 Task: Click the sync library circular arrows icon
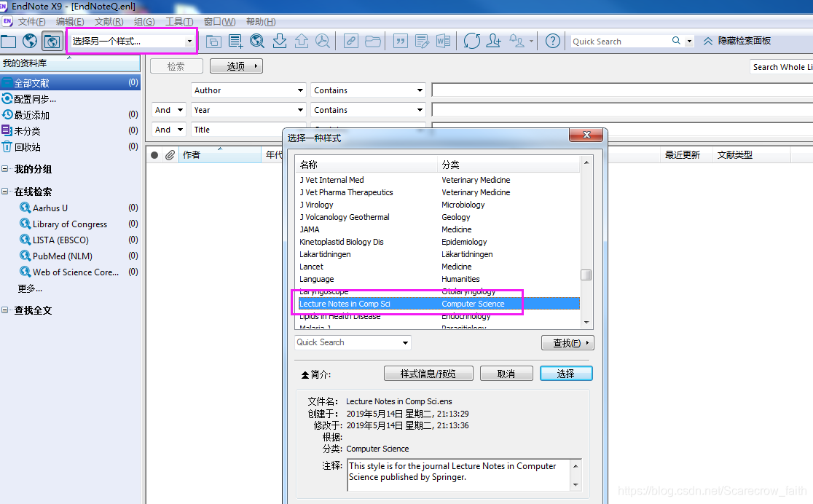coord(472,41)
